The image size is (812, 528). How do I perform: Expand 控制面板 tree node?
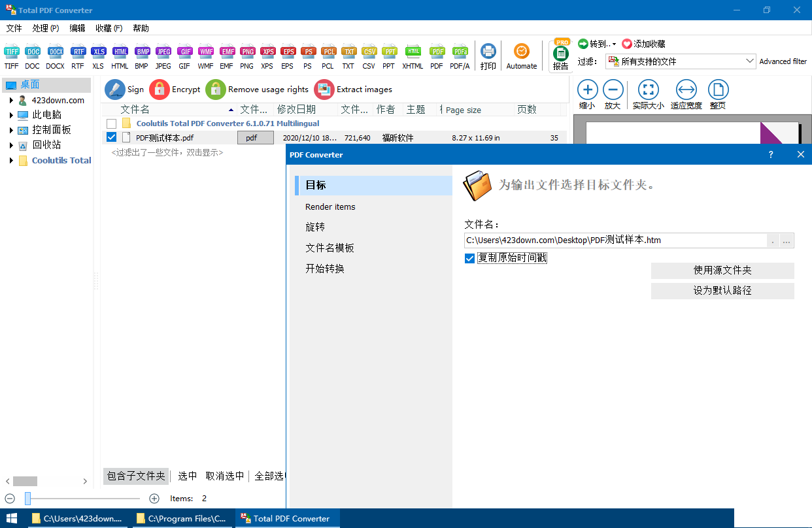pos(11,130)
